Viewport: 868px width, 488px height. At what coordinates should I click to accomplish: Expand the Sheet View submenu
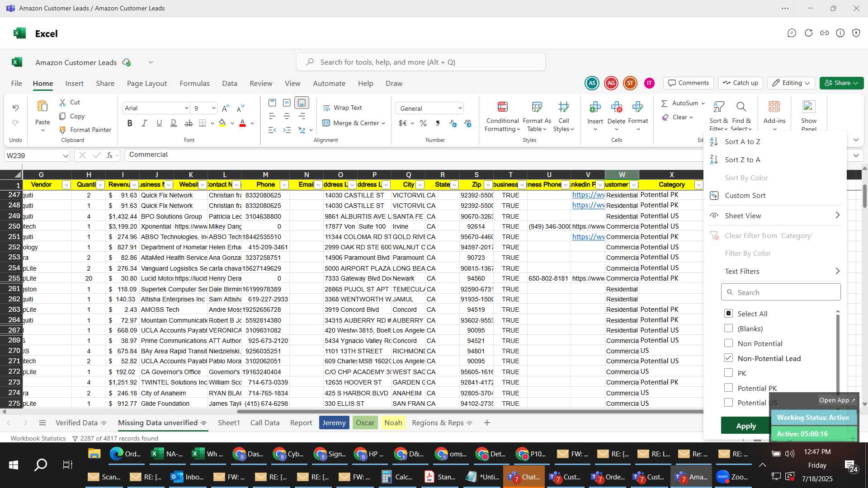coord(782,216)
